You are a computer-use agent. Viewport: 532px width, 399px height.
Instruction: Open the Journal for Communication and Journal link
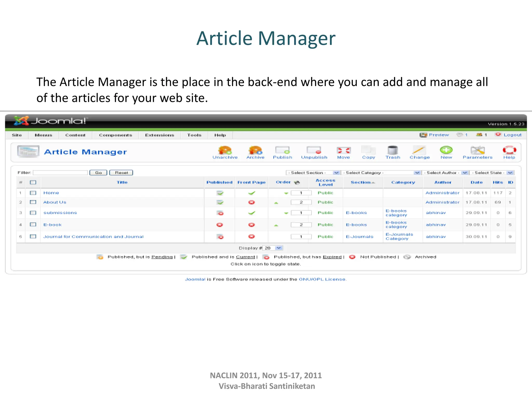[x=94, y=237]
